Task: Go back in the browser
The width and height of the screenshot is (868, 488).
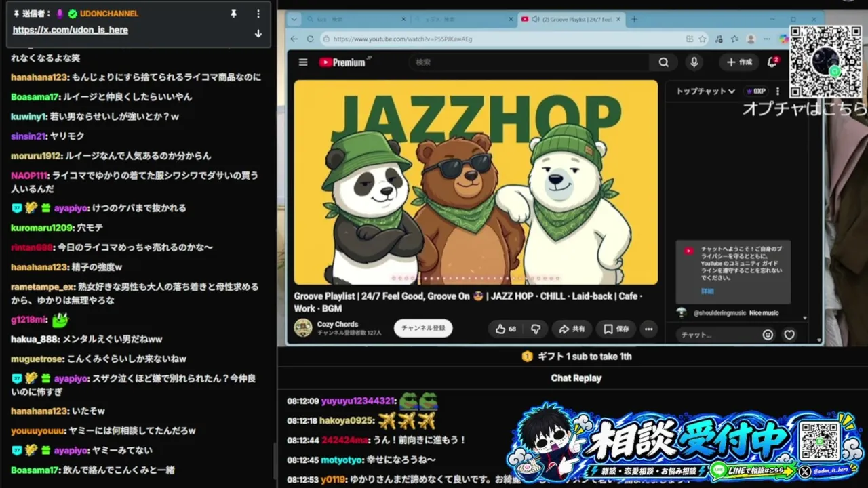Action: pyautogui.click(x=294, y=39)
